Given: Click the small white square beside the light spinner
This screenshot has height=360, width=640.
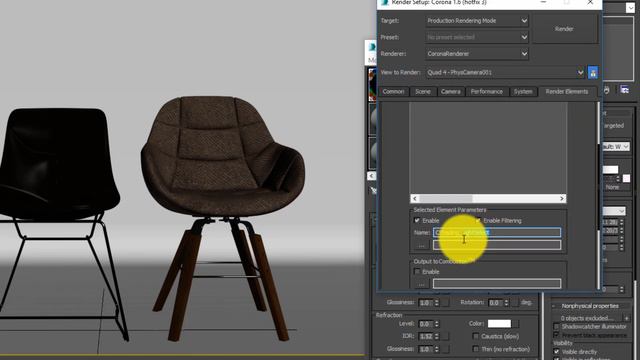Looking at the screenshot, I should point(627,178).
